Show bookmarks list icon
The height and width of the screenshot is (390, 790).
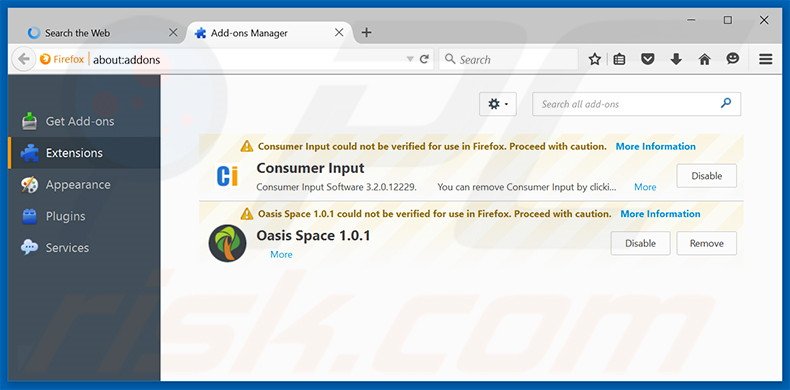(x=619, y=59)
